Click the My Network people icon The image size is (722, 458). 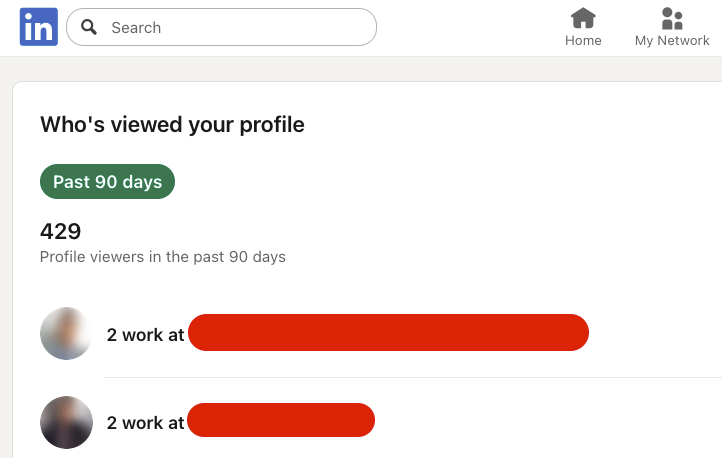672,18
